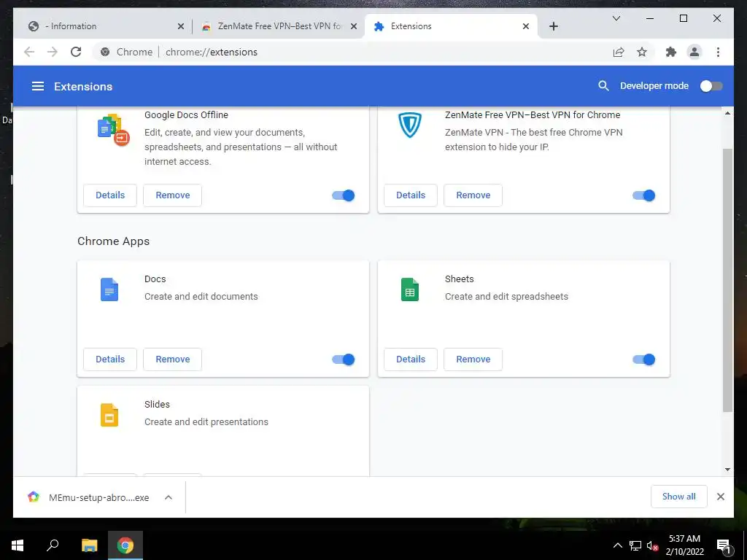
Task: Expand MEmu-setup download options chevron
Action: point(169,497)
